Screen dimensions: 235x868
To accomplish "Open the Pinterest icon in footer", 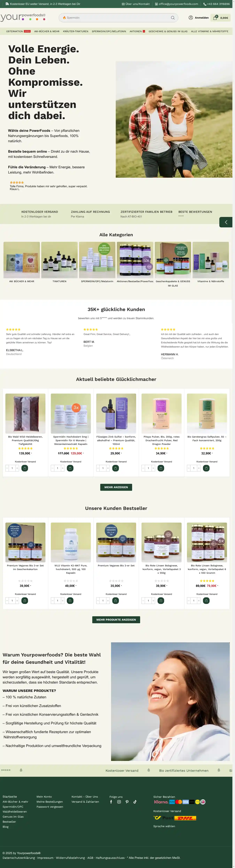I will point(127,802).
